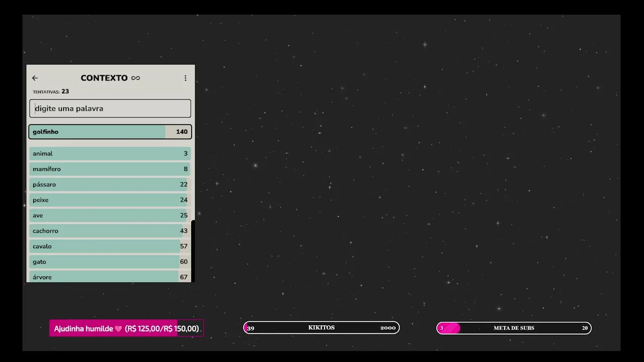Click the 'animal' guess row

(x=110, y=153)
